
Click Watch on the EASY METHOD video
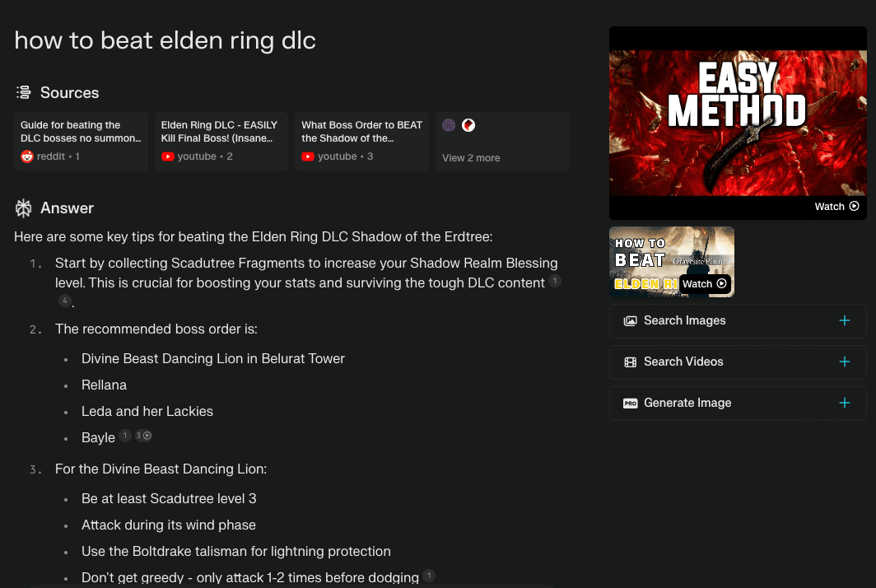pos(836,206)
